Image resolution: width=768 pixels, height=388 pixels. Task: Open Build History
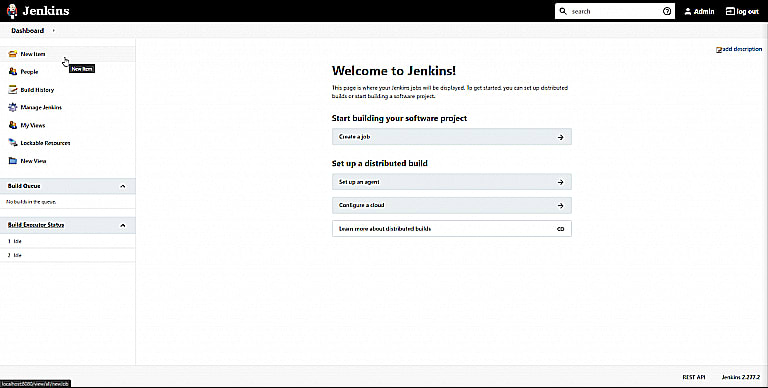click(x=37, y=90)
